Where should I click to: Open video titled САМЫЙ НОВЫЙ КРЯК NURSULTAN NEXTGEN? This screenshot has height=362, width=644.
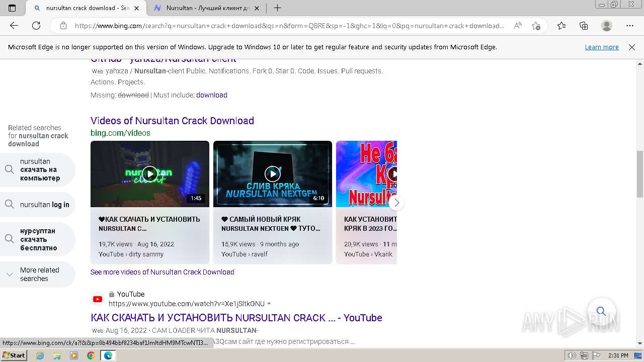(271, 224)
